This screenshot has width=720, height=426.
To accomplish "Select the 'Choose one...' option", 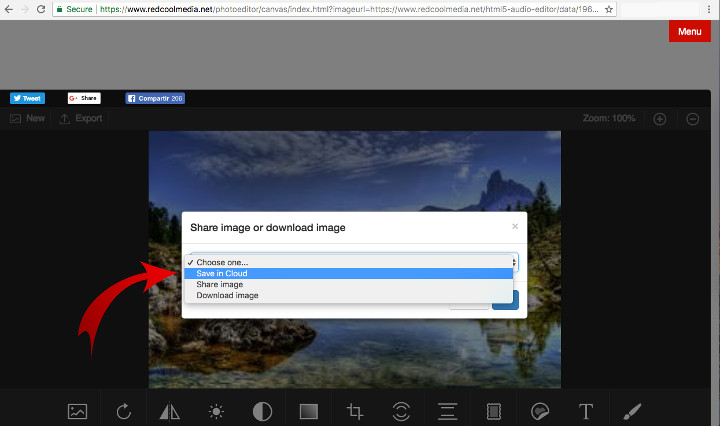I will click(222, 262).
